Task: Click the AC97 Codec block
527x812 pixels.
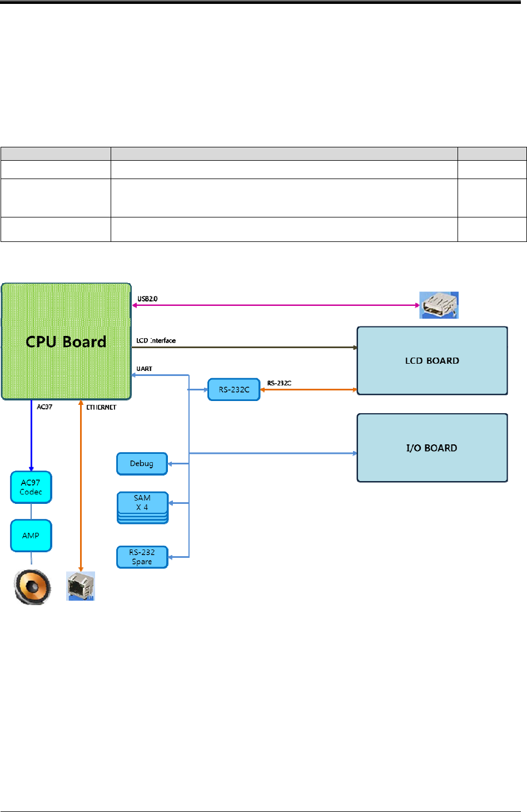Action: point(31,487)
